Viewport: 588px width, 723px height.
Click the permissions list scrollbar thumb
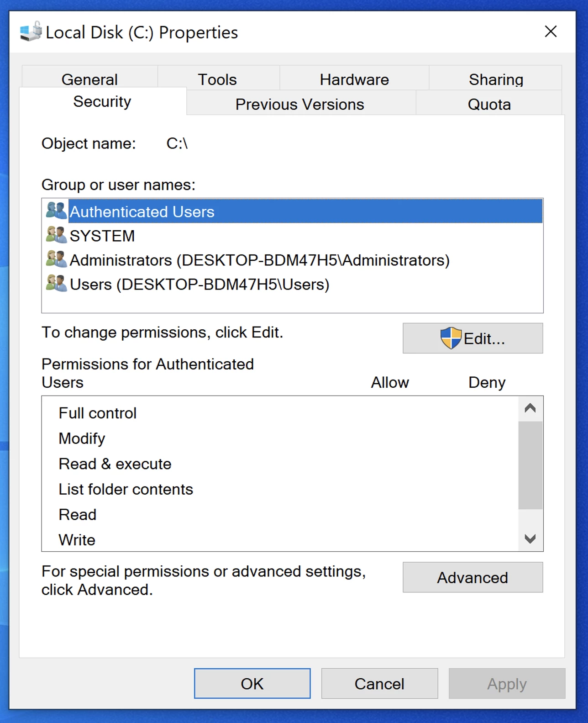tap(530, 465)
